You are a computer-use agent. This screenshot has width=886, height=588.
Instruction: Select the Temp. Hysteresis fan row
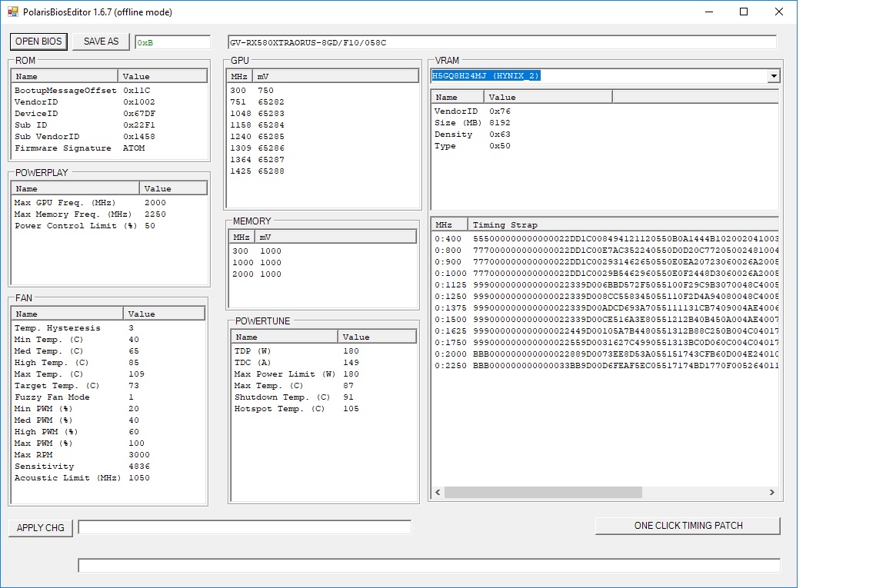(108, 327)
